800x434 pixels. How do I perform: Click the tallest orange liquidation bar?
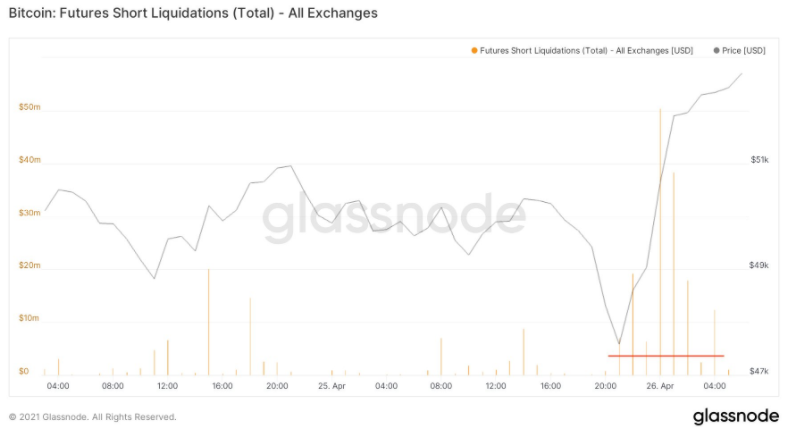(x=660, y=240)
